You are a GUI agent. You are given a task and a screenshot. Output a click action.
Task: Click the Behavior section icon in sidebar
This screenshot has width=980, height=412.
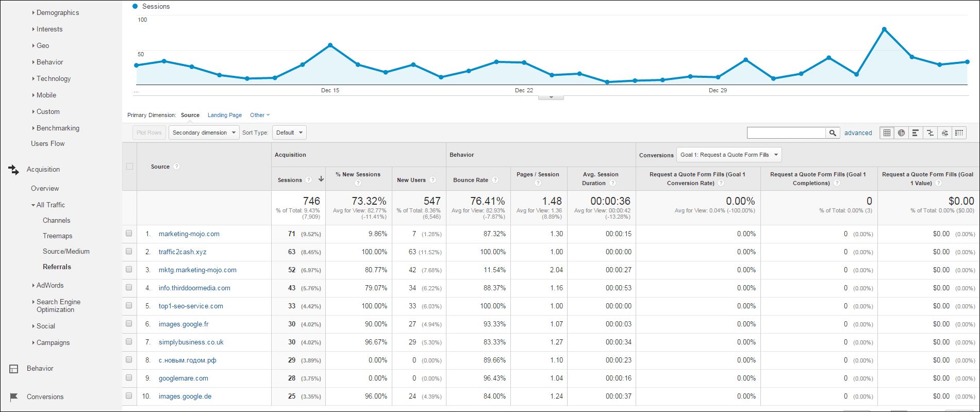pos(14,369)
